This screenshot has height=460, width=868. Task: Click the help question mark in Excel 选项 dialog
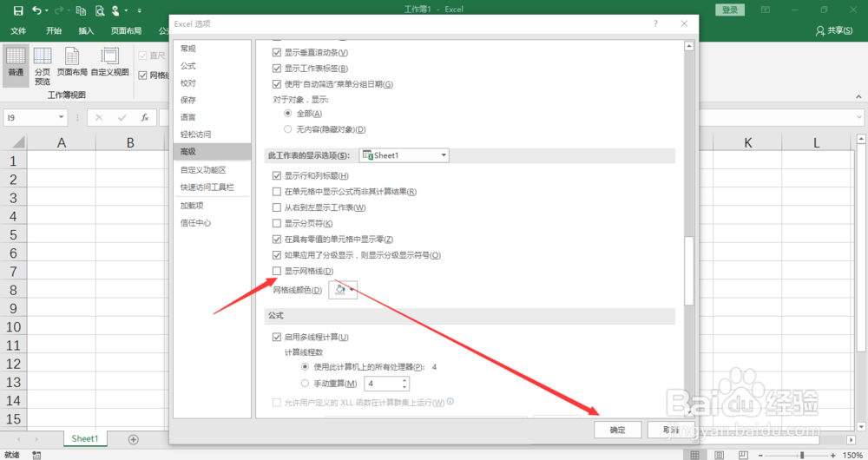pos(655,23)
